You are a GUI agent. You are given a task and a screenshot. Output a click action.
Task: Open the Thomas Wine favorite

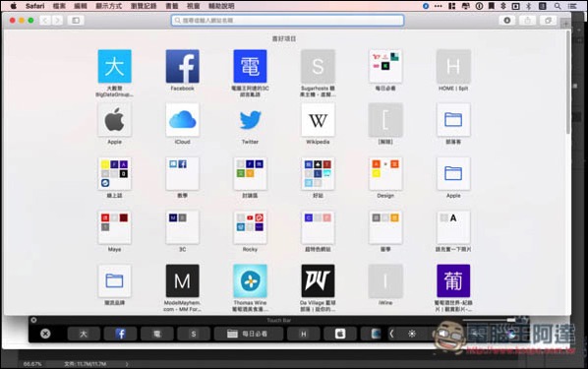pos(250,280)
